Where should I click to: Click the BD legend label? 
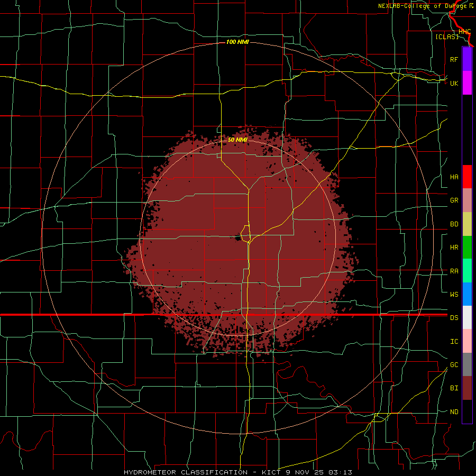[x=454, y=224]
